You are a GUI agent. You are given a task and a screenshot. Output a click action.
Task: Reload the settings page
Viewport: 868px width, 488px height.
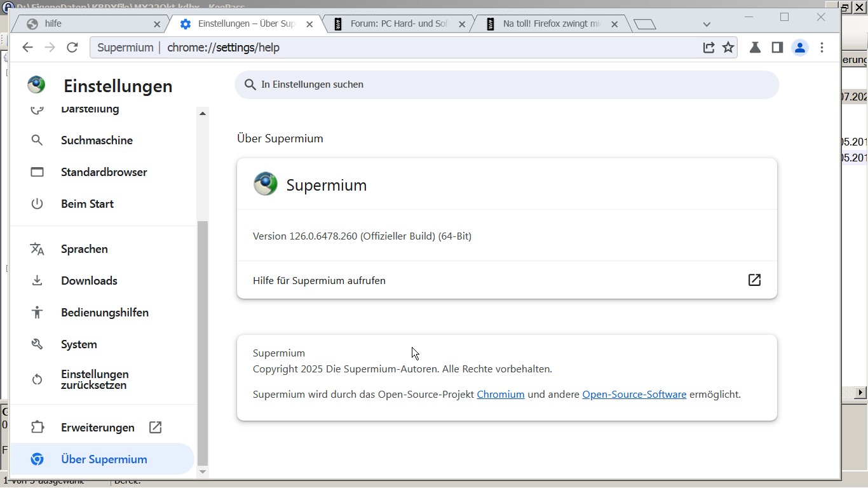tap(72, 48)
